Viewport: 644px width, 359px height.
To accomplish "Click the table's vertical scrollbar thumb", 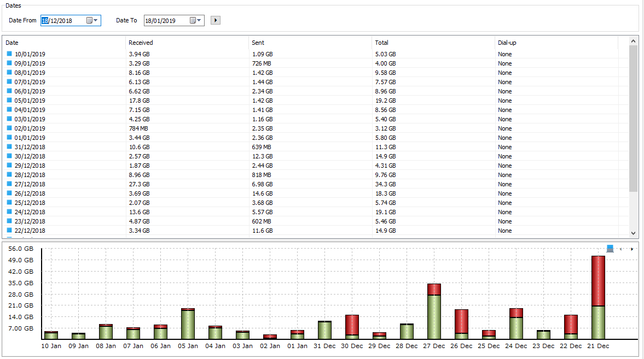I will (633, 118).
